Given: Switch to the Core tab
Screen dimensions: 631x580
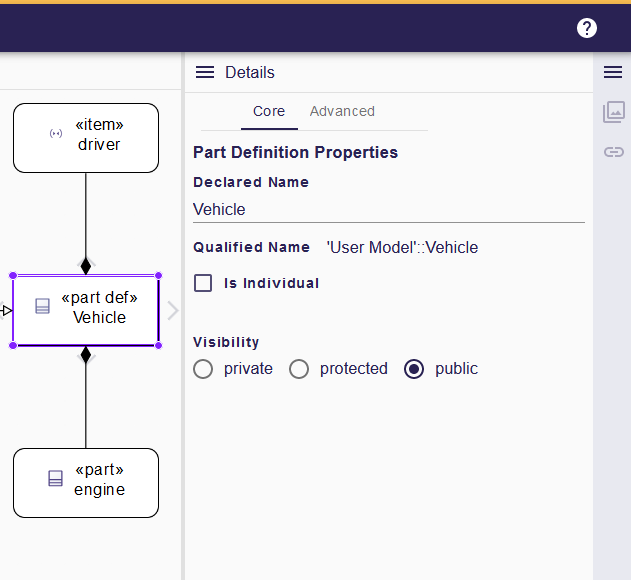Looking at the screenshot, I should pyautogui.click(x=269, y=111).
